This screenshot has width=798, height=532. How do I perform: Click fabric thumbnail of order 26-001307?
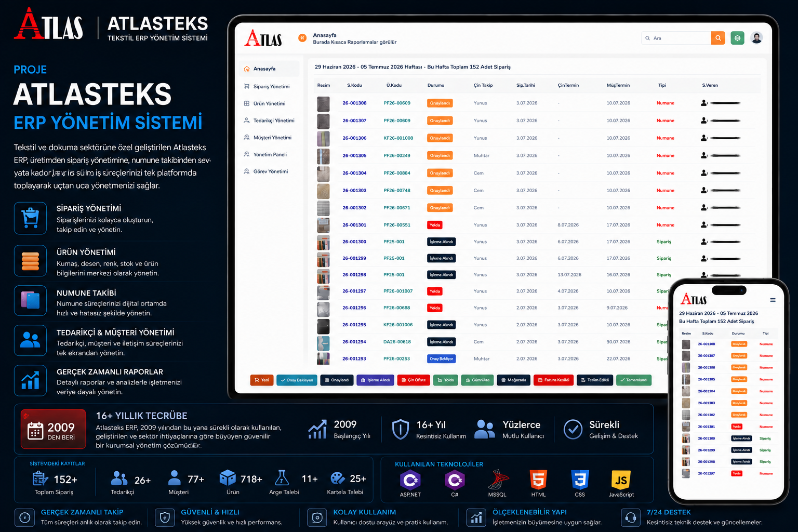click(323, 121)
